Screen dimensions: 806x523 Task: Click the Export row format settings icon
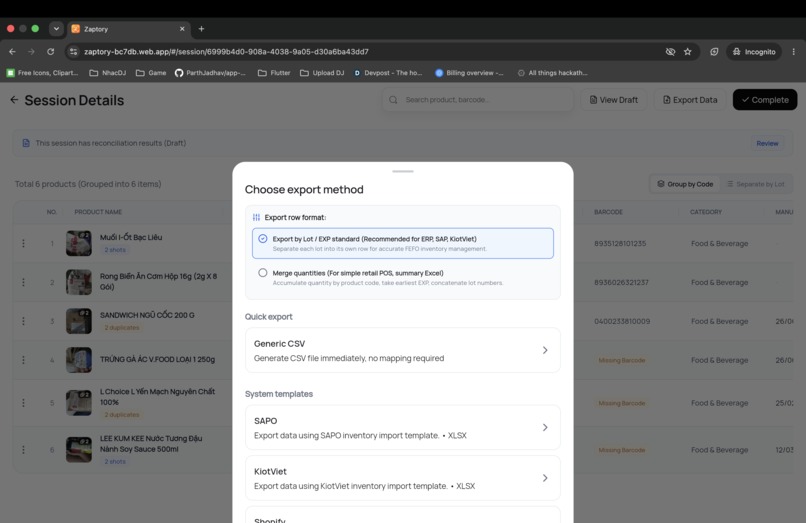pos(256,217)
